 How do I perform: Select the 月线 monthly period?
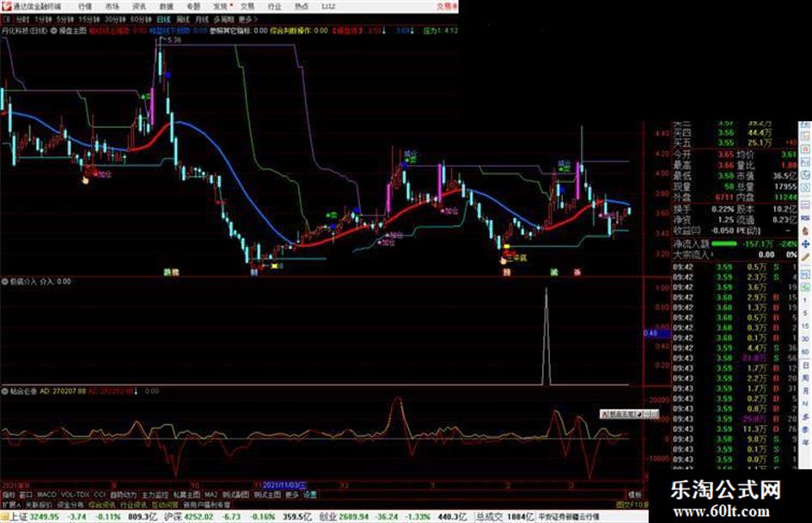coord(201,20)
